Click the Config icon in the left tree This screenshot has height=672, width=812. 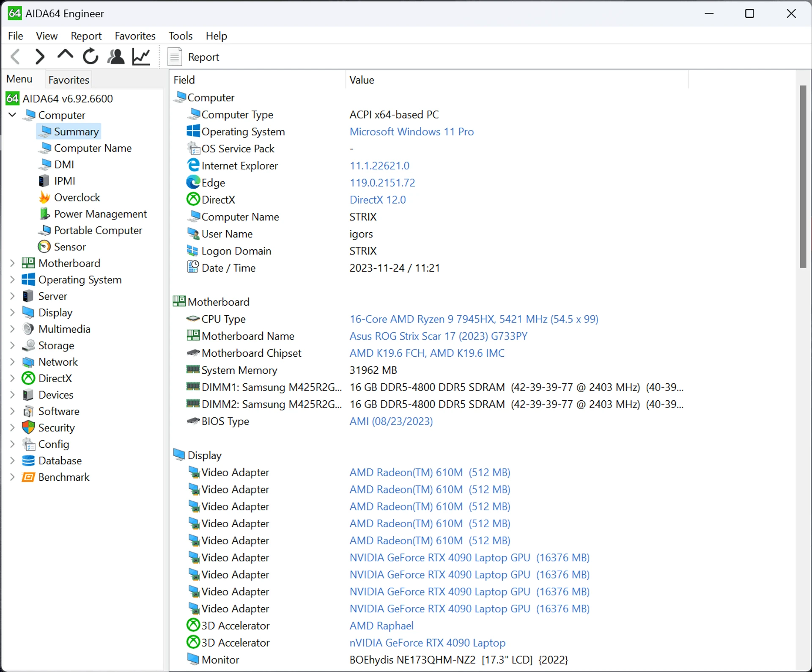coord(28,444)
